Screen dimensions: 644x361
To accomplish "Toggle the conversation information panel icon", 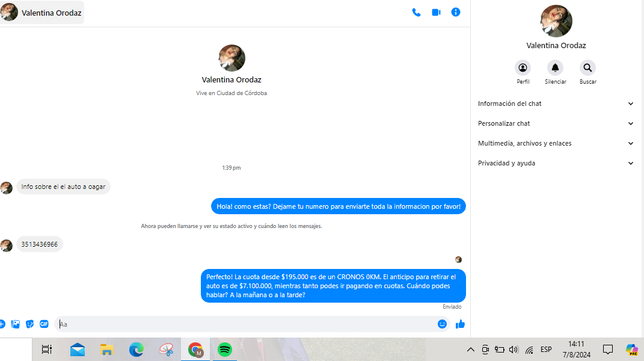I will pyautogui.click(x=456, y=13).
